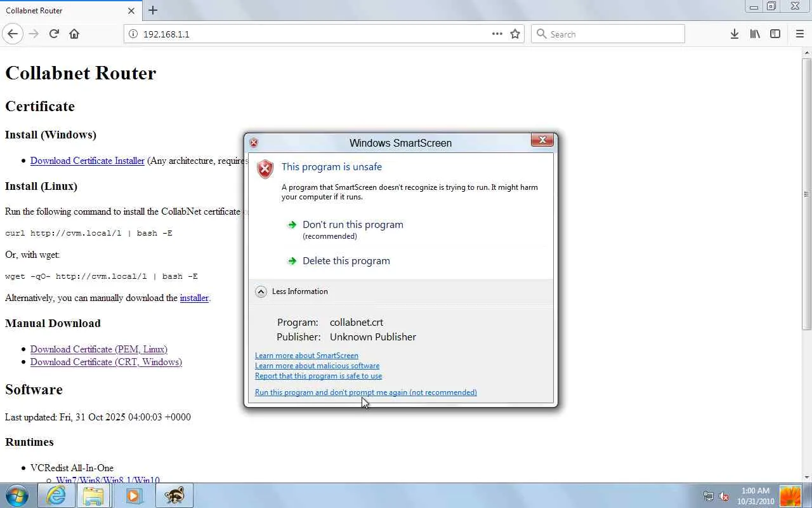This screenshot has width=812, height=508.
Task: Click the curl install command text
Action: [x=89, y=233]
